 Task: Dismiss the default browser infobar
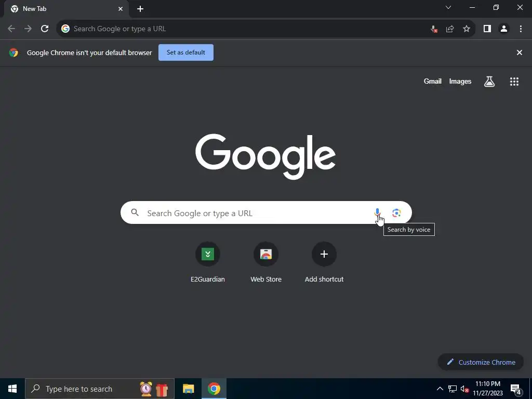click(x=519, y=52)
